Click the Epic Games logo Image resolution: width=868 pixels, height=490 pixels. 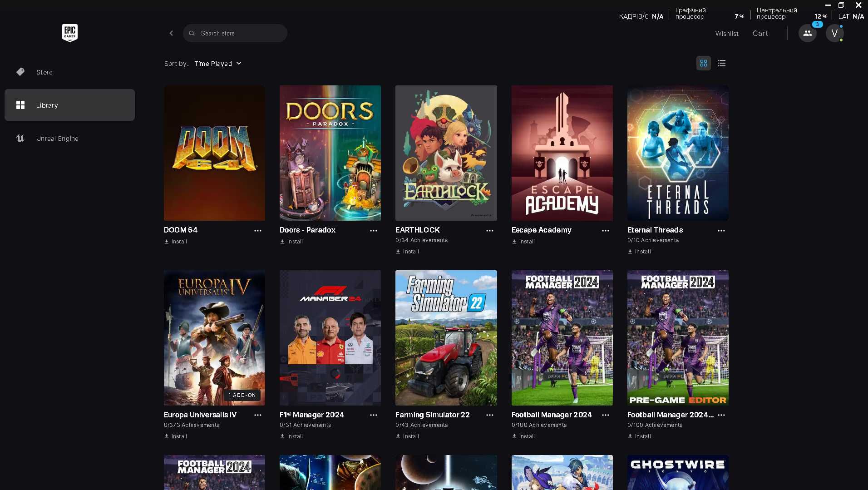coord(69,33)
